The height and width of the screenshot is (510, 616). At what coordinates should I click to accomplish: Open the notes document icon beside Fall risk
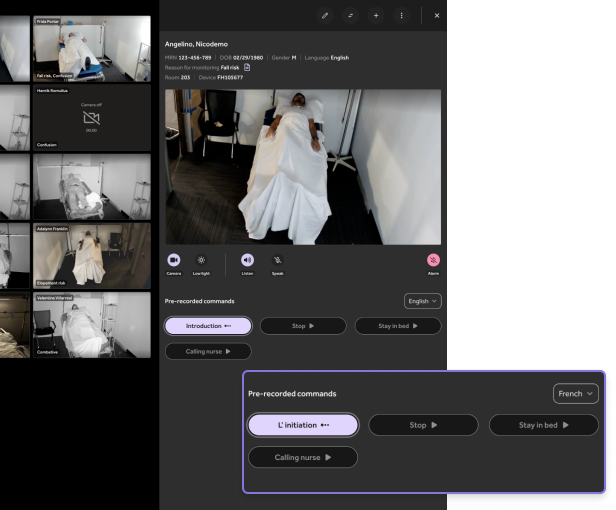pyautogui.click(x=247, y=68)
